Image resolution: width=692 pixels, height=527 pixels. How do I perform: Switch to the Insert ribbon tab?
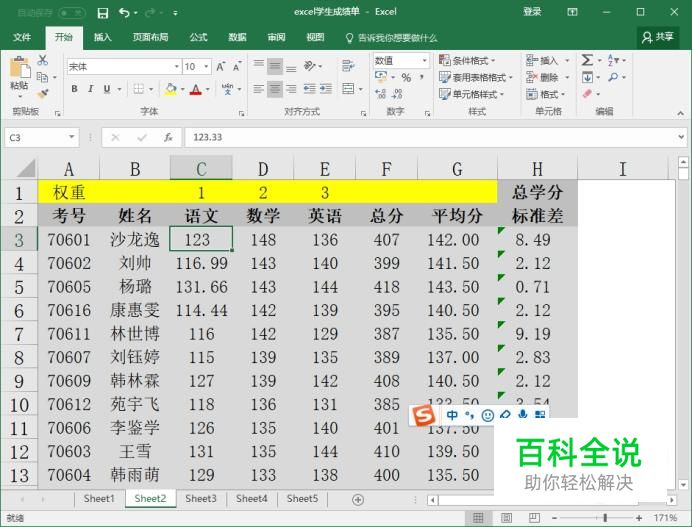click(x=102, y=38)
